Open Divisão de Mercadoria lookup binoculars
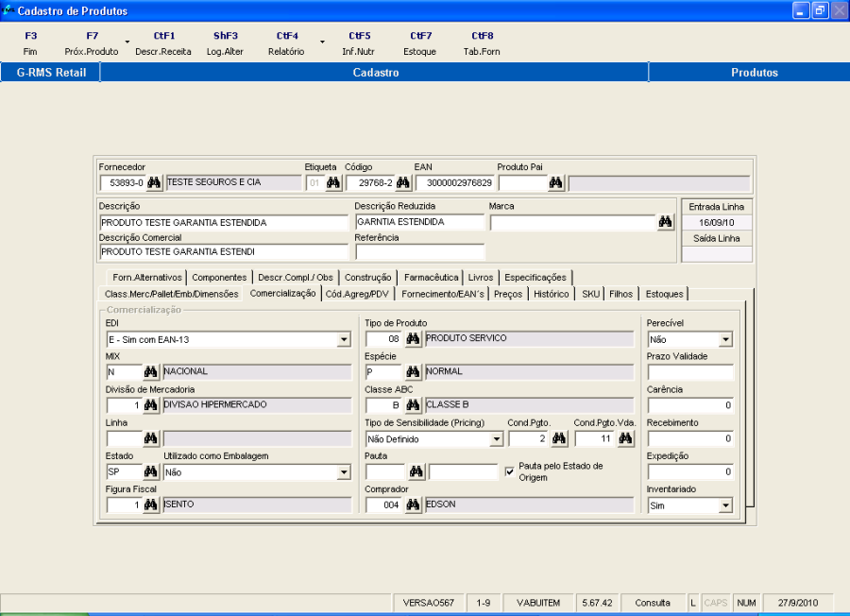The height and width of the screenshot is (616, 850). tap(151, 405)
